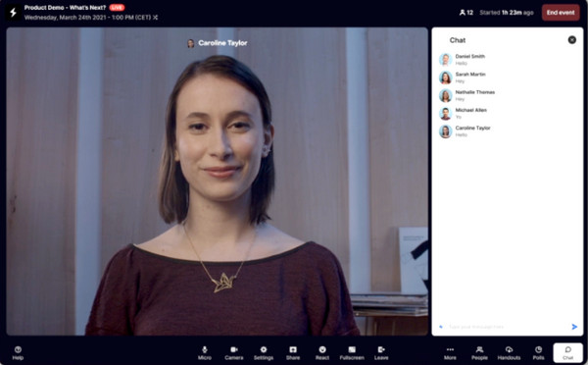Click the event title Product Demo - What's Next?
Viewport: 588px width, 365px height.
(x=66, y=8)
